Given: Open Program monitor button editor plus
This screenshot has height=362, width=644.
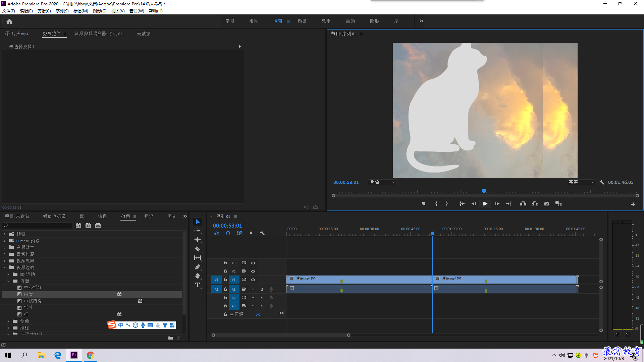Looking at the screenshot, I should (633, 204).
